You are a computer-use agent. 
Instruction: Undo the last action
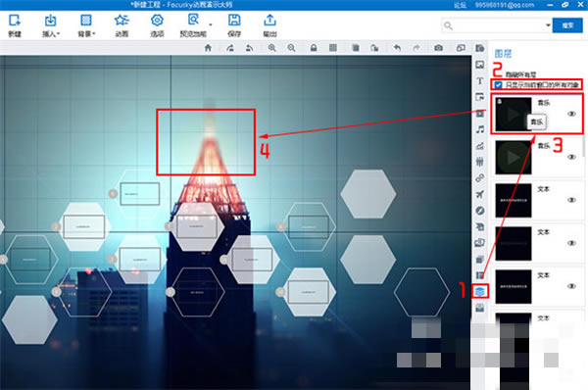pyautogui.click(x=397, y=48)
